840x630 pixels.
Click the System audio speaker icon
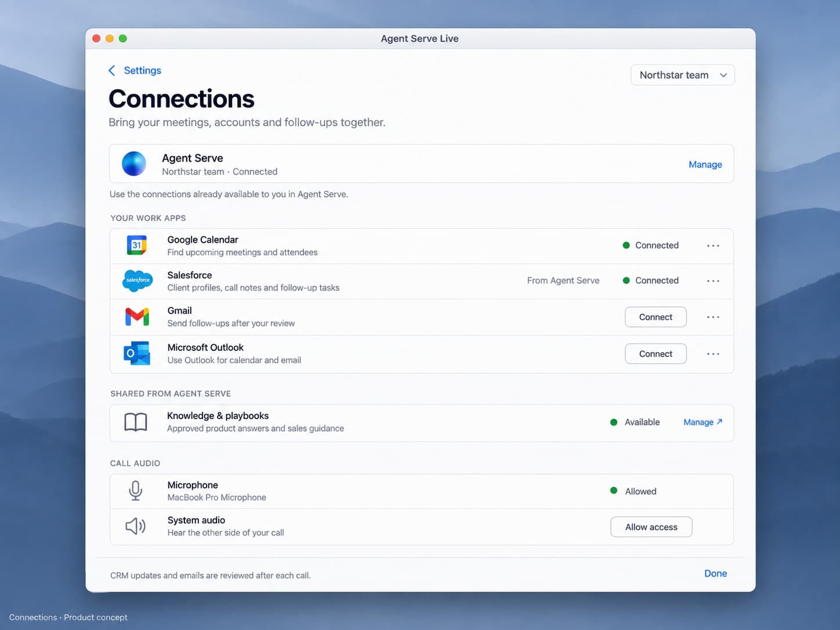pyautogui.click(x=136, y=526)
